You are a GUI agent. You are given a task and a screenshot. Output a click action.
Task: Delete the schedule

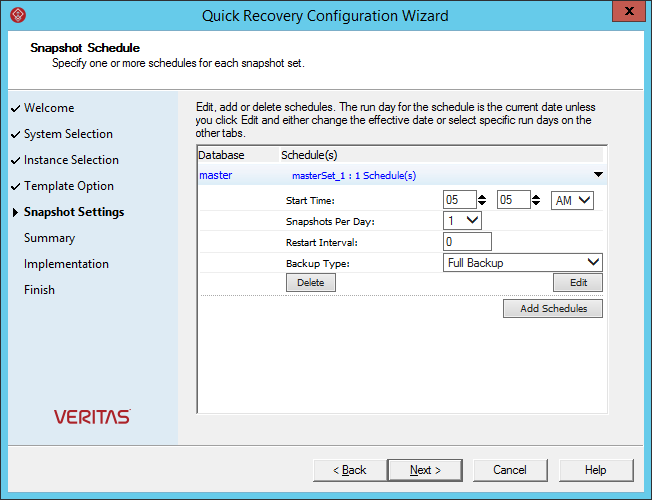311,283
